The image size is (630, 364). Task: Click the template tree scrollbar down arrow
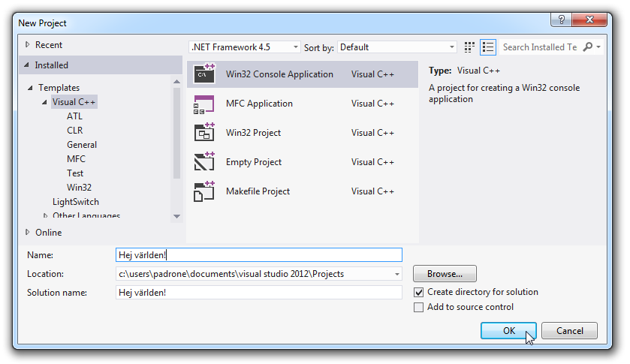(x=176, y=216)
